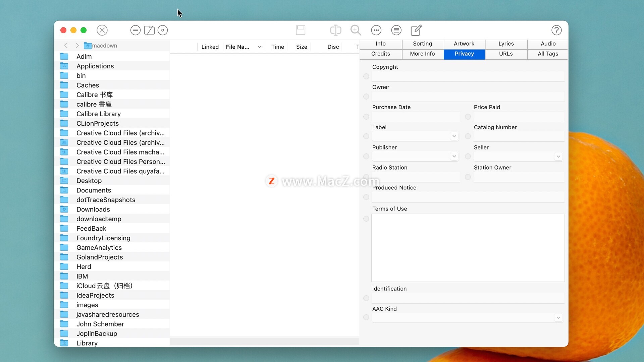Click in the Copyright text field

click(x=468, y=77)
